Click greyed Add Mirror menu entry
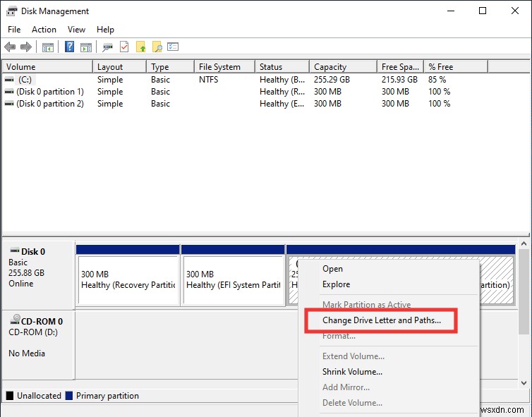This screenshot has height=417, width=532. 389,387
